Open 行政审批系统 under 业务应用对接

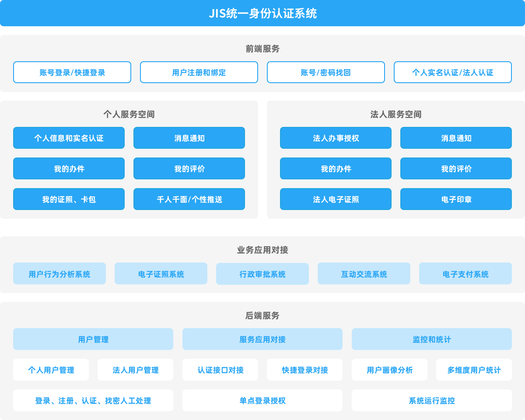(x=262, y=274)
